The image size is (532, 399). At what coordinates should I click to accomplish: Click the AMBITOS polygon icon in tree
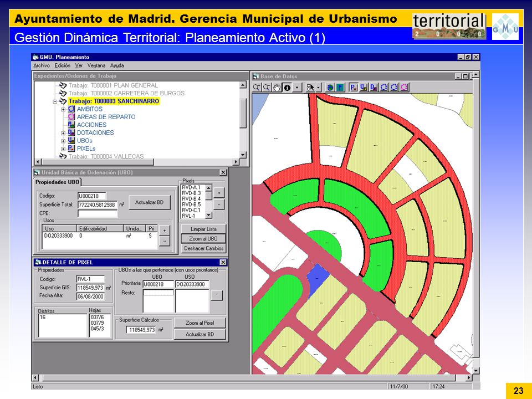pos(71,109)
